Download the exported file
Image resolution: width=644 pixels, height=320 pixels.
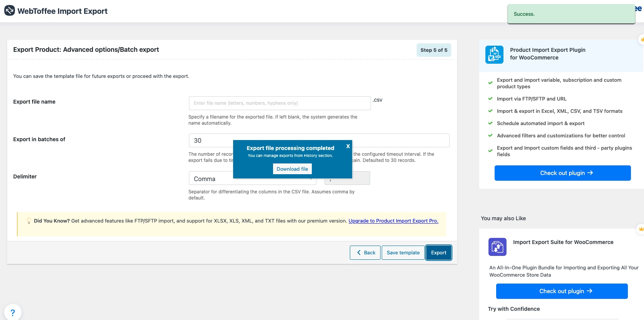tap(292, 169)
